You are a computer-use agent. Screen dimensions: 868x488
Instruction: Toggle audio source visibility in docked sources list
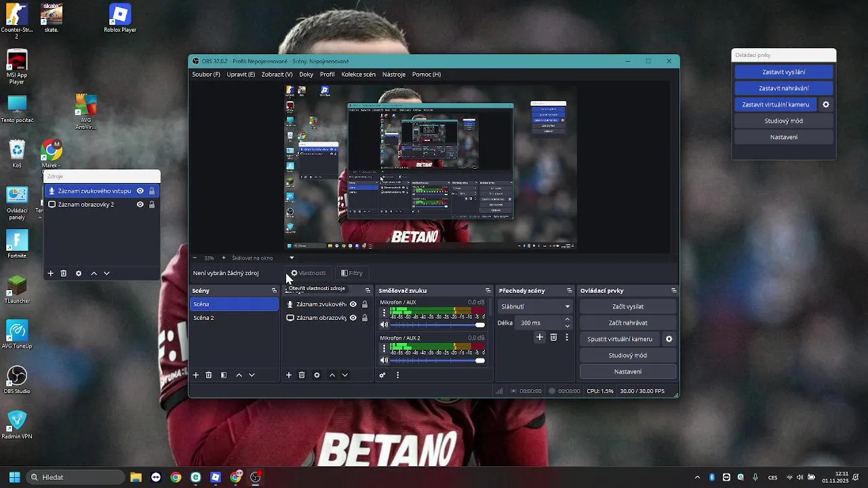click(353, 304)
